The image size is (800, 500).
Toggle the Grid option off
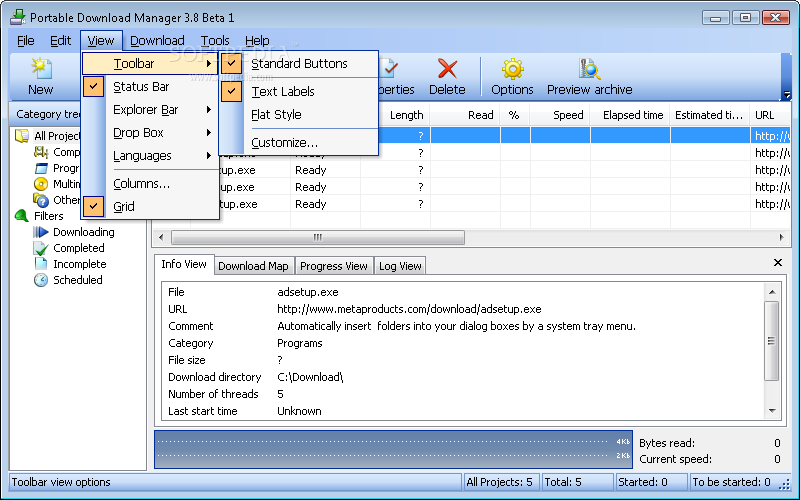pos(124,207)
